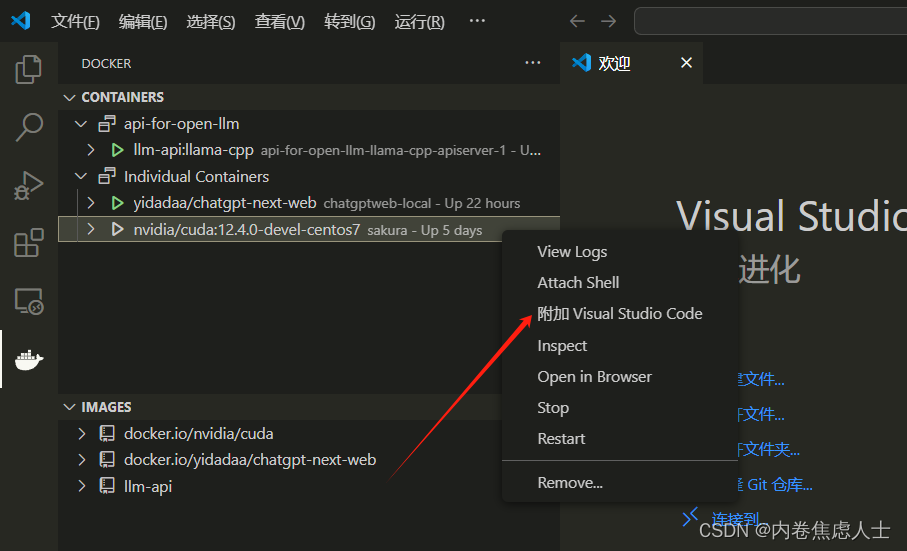
Task: Close the 欢迎 tab
Action: (686, 62)
